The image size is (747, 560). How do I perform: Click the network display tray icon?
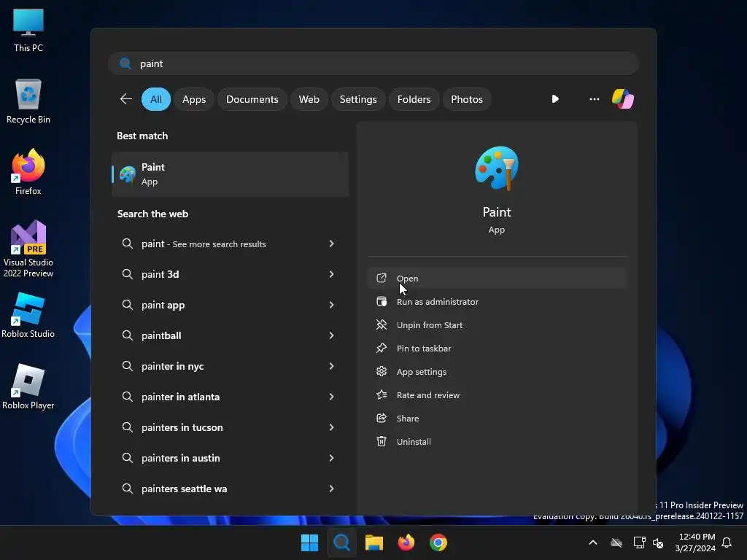click(639, 542)
